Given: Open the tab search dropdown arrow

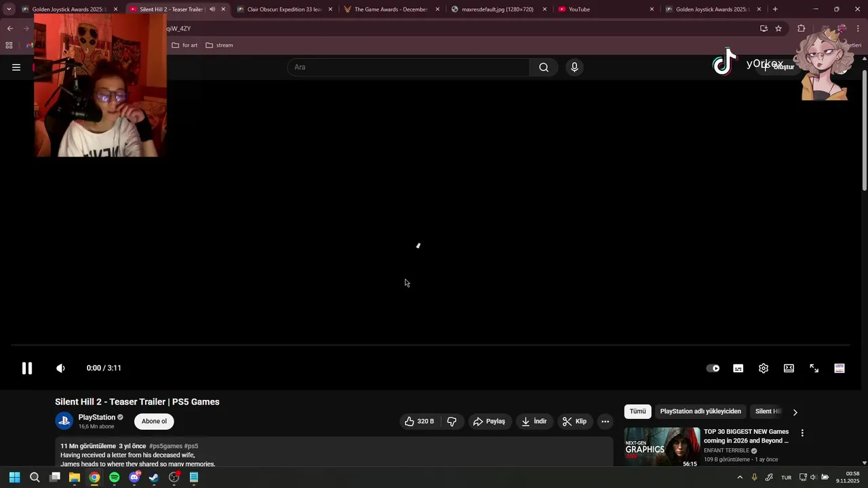Looking at the screenshot, I should pos(9,9).
